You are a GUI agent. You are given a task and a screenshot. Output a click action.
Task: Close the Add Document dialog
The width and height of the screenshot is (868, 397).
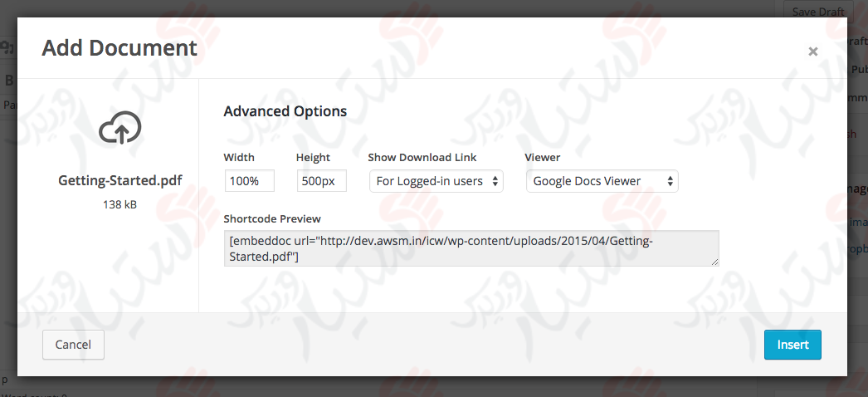click(x=813, y=51)
